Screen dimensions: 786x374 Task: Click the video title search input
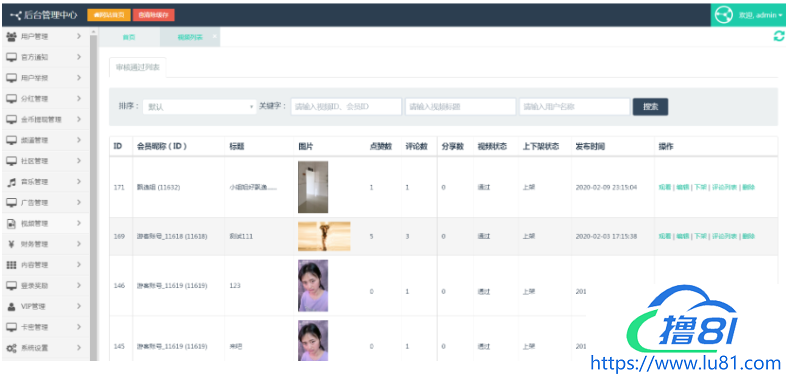[461, 107]
